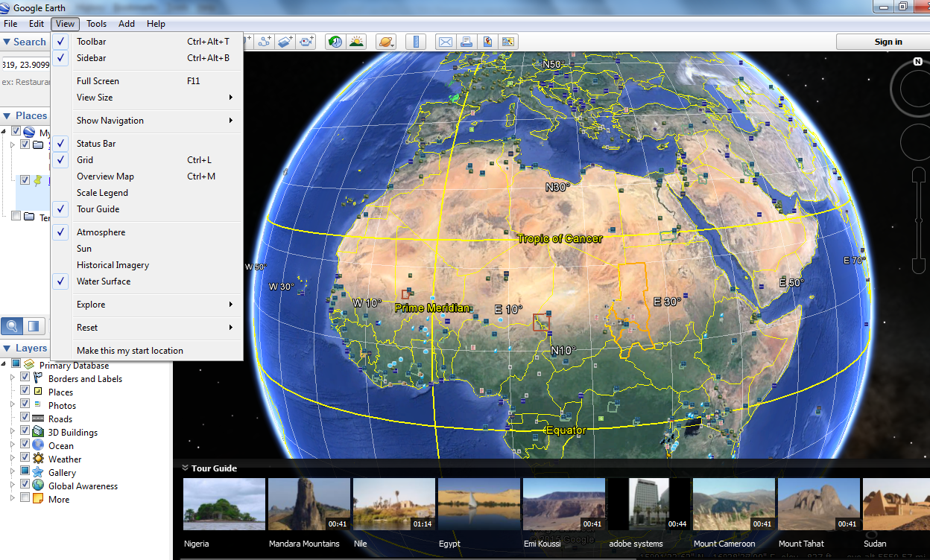Select Overview Map menu item
The width and height of the screenshot is (930, 560).
coord(147,176)
